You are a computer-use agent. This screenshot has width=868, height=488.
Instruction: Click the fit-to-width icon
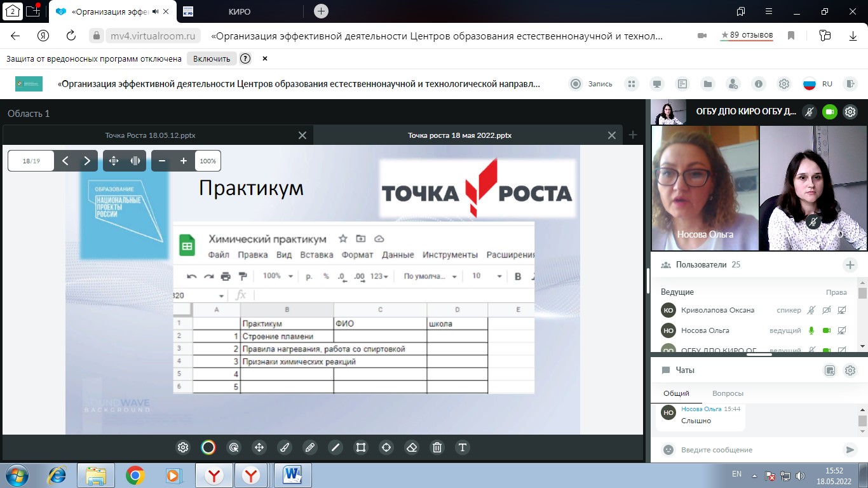click(135, 161)
